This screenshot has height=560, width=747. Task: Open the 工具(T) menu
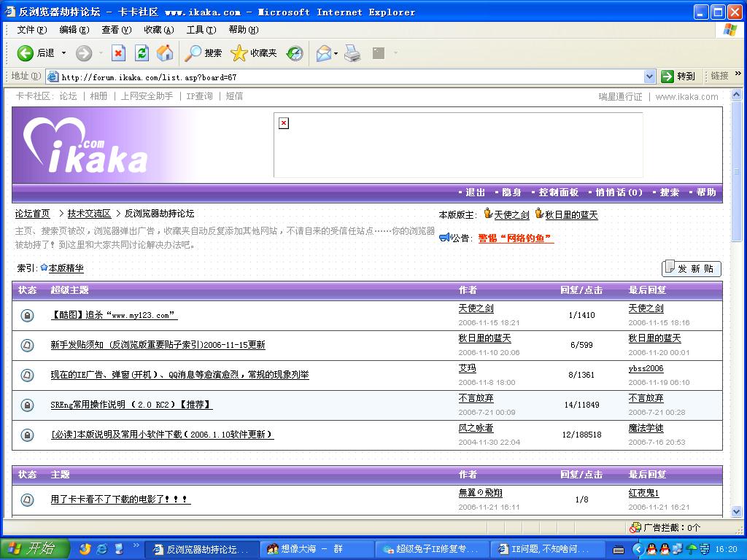tap(201, 29)
